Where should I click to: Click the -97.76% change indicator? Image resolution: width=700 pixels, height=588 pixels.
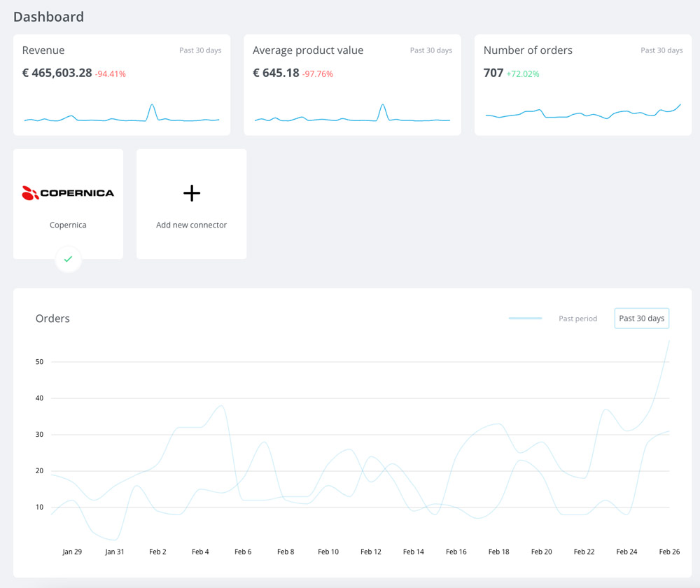pos(317,74)
